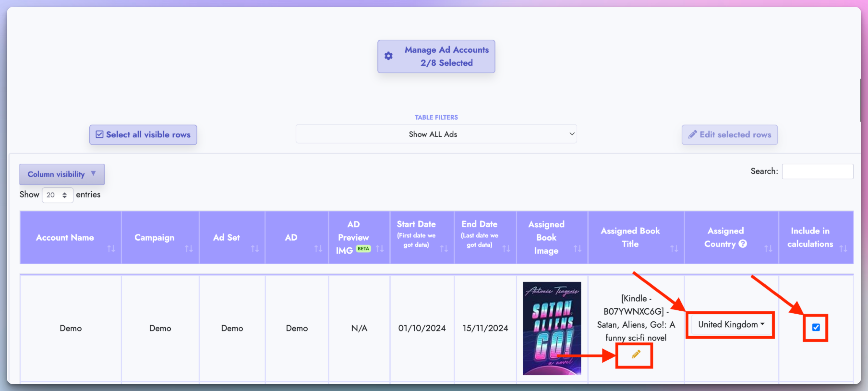Sort by End Date column
Screen dimensions: 868x391
pos(485,237)
